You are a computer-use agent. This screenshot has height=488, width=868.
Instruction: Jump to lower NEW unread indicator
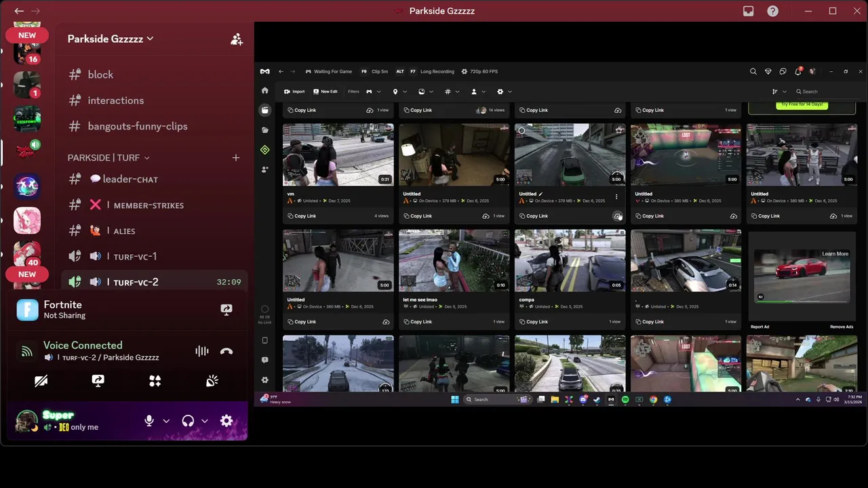click(x=27, y=274)
